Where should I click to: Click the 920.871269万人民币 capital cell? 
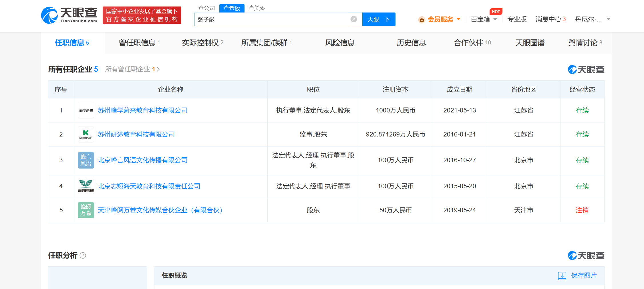click(395, 134)
